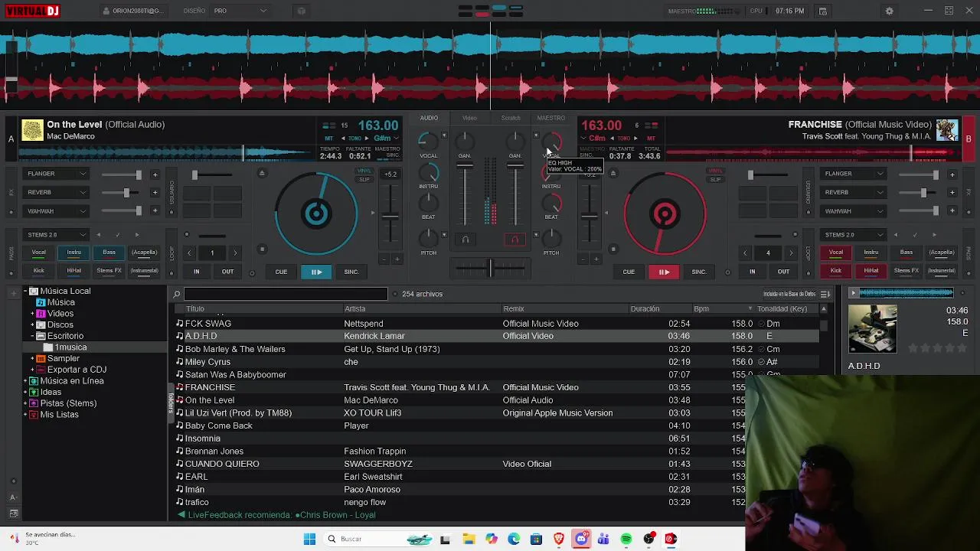Click deck A REVERB plus button
The image size is (980, 551).
click(155, 193)
